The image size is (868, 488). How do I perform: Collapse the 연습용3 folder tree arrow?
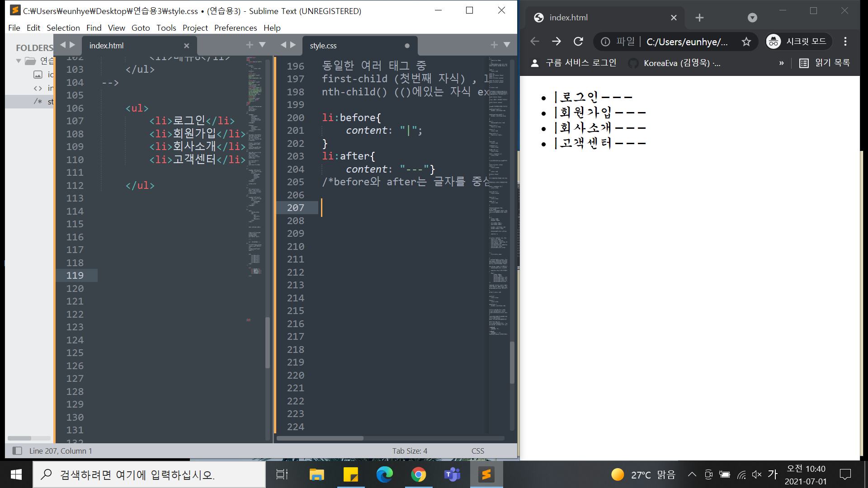[x=19, y=61]
